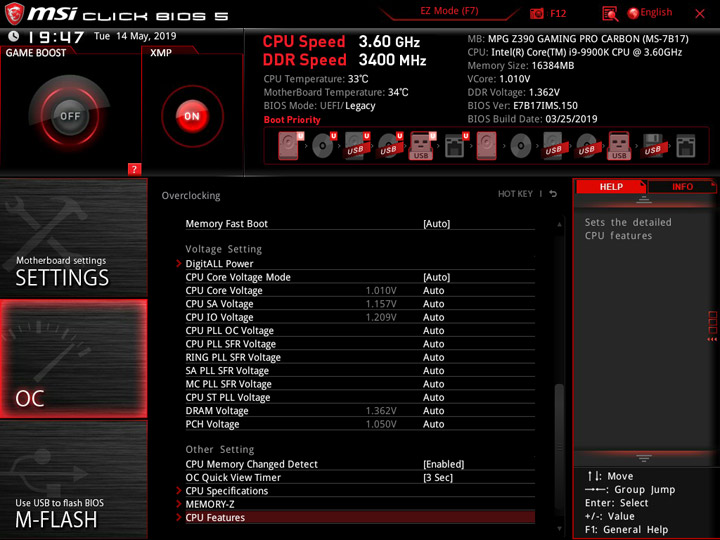Select the legacy USB key boot icon
720x540 pixels.
pos(619,146)
